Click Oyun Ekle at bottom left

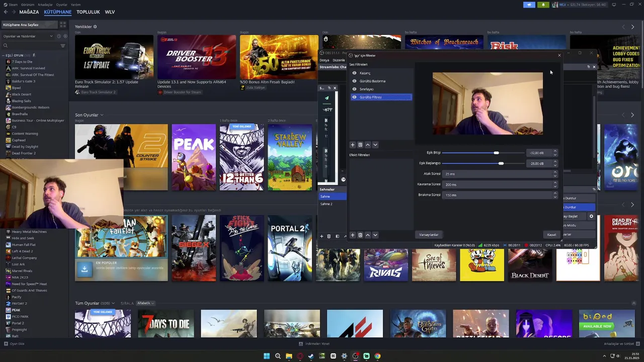14,344
